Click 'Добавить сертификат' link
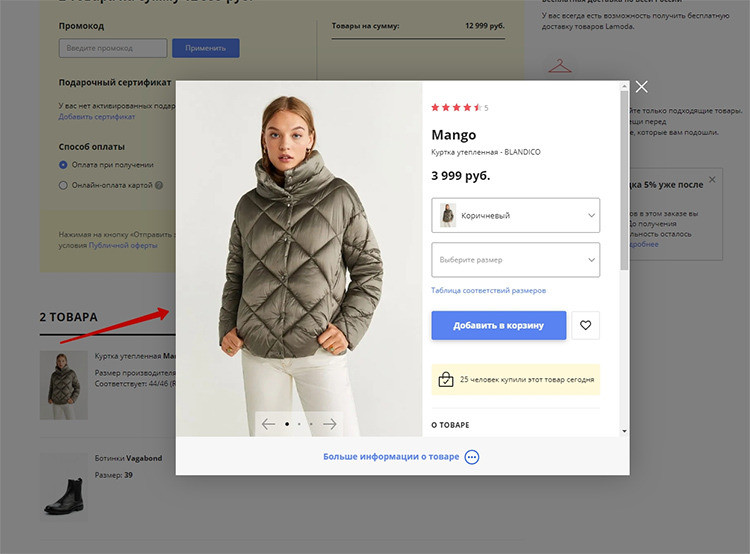 [x=96, y=117]
